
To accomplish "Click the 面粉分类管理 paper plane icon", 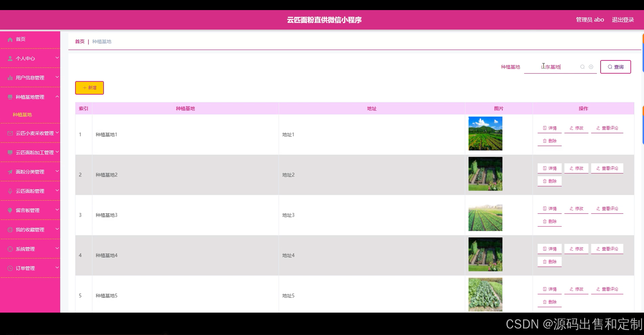I will tap(10, 172).
